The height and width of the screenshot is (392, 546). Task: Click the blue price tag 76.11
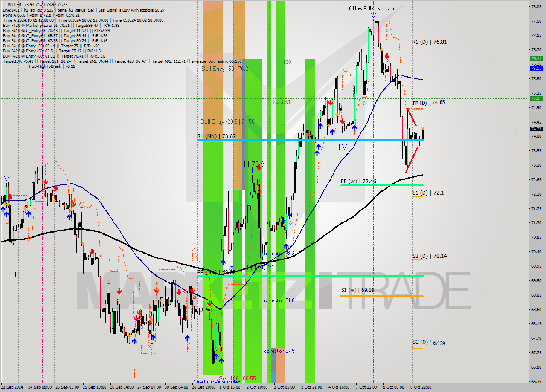[x=536, y=68]
